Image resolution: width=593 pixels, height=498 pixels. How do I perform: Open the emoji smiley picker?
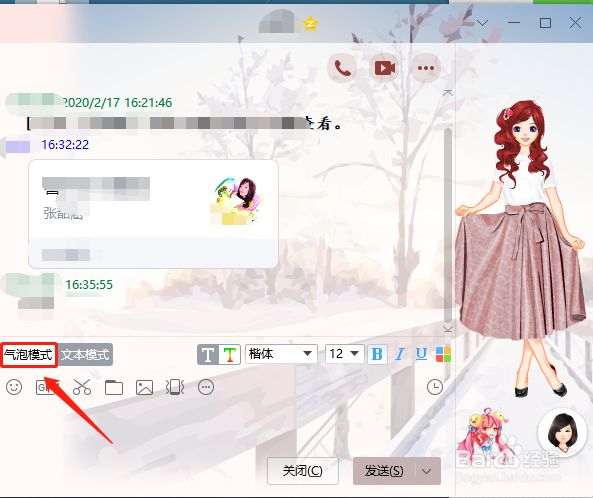pos(14,387)
